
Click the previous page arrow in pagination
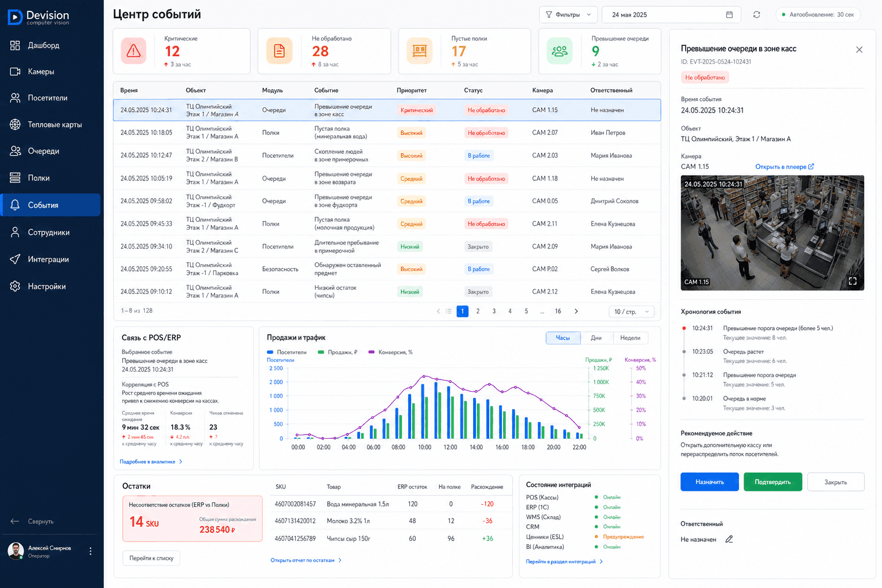[438, 311]
